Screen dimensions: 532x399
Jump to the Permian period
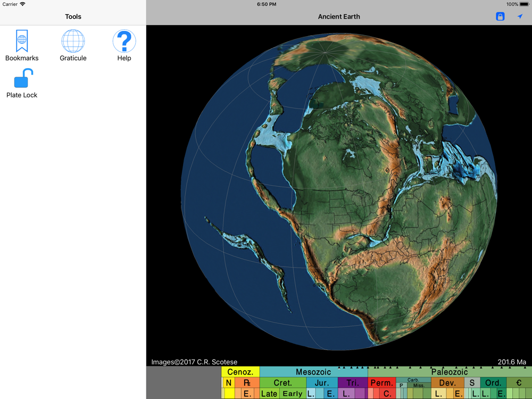coord(381,383)
